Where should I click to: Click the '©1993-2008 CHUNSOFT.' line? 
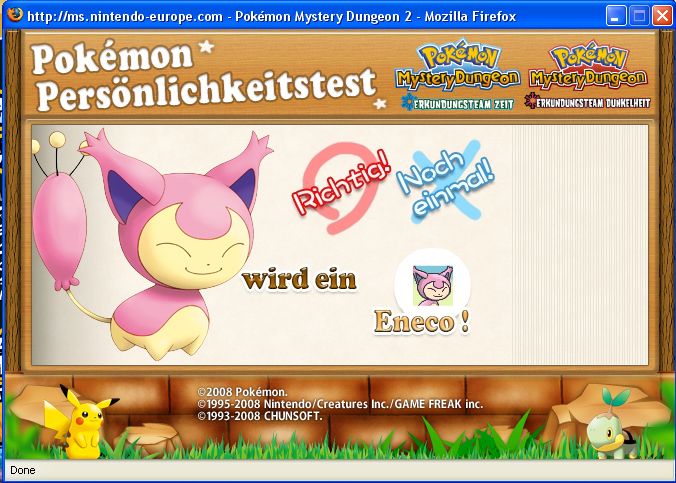(260, 416)
